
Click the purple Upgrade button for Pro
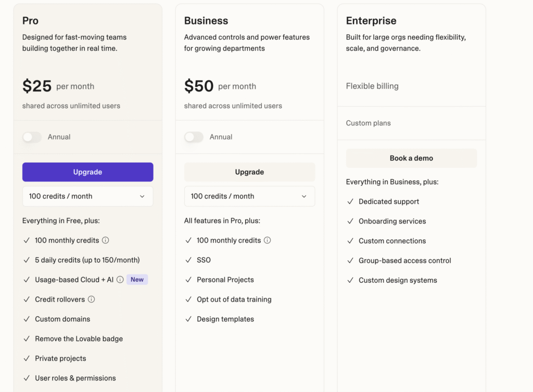click(87, 172)
